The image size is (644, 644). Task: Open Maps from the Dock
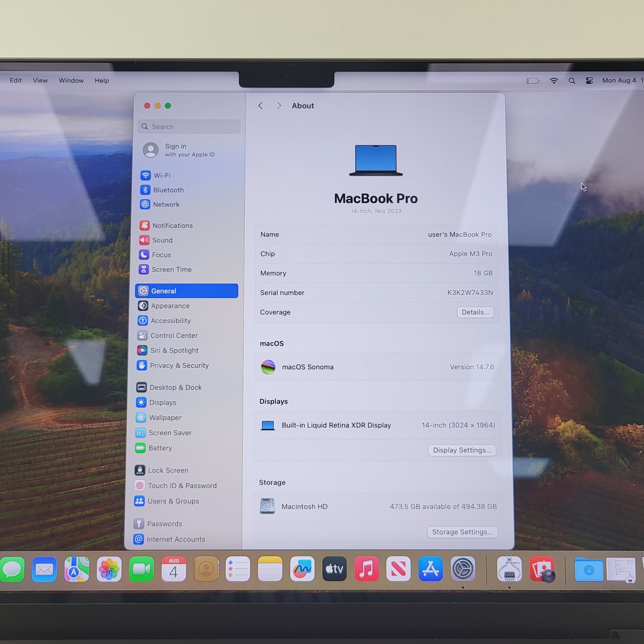click(x=77, y=570)
